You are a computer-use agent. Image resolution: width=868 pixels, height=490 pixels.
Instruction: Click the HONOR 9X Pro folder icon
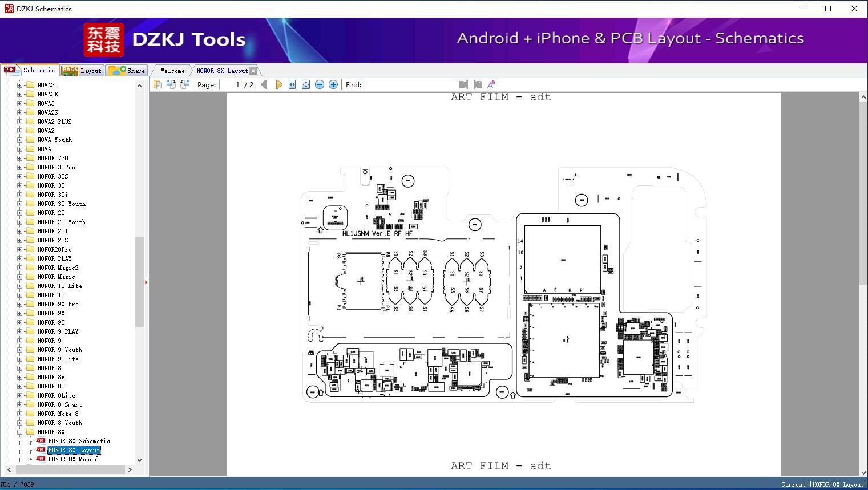[30, 304]
